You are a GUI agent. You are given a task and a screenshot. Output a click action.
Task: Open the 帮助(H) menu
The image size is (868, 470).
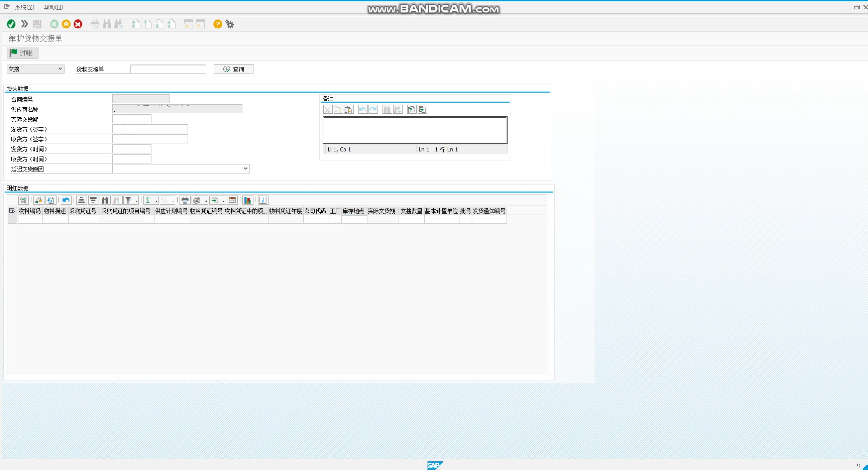(53, 7)
